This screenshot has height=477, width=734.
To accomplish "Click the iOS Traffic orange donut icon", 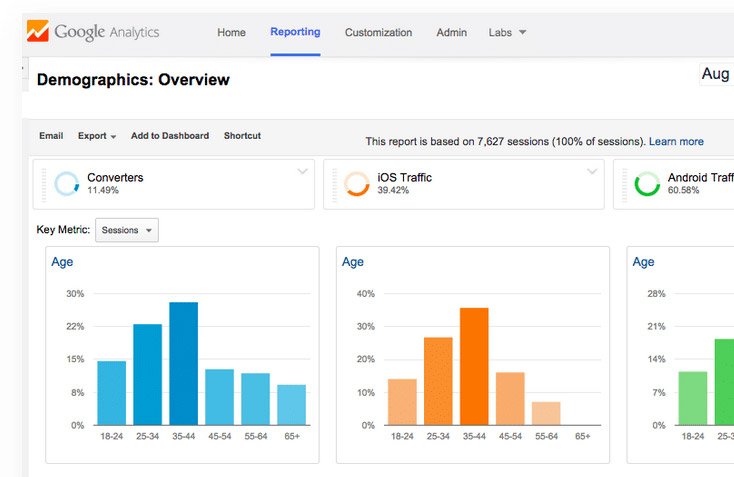I will pos(357,183).
